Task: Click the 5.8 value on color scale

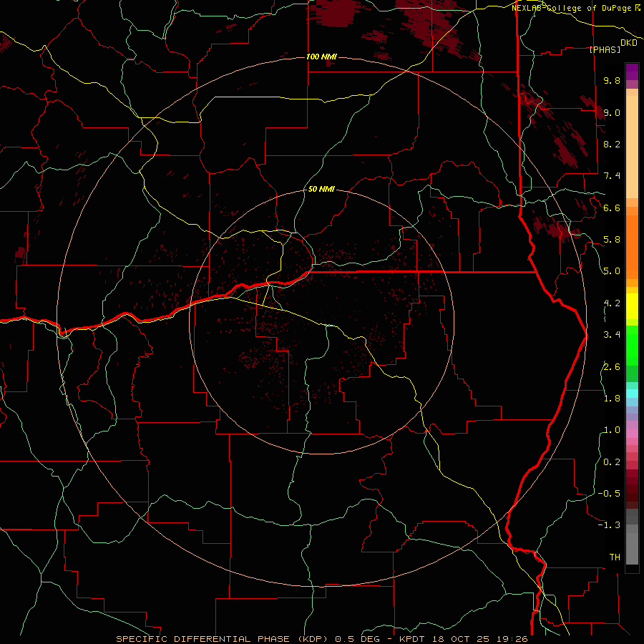Action: tap(612, 240)
